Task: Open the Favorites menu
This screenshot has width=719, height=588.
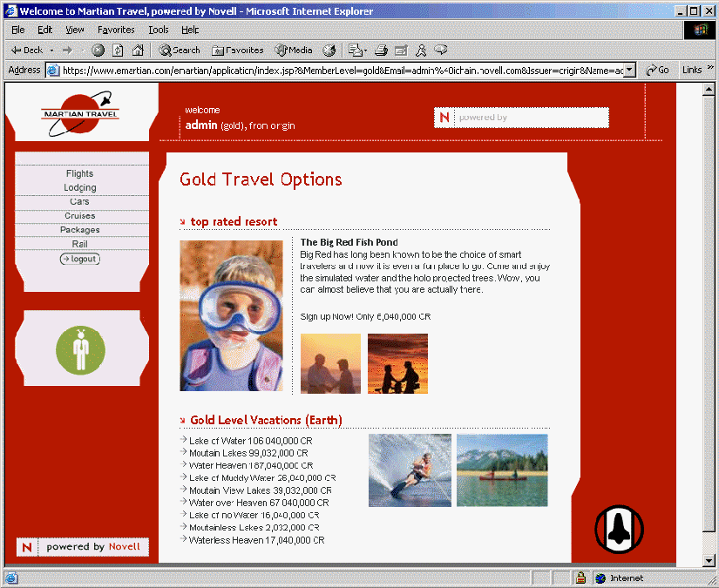Action: pos(116,30)
